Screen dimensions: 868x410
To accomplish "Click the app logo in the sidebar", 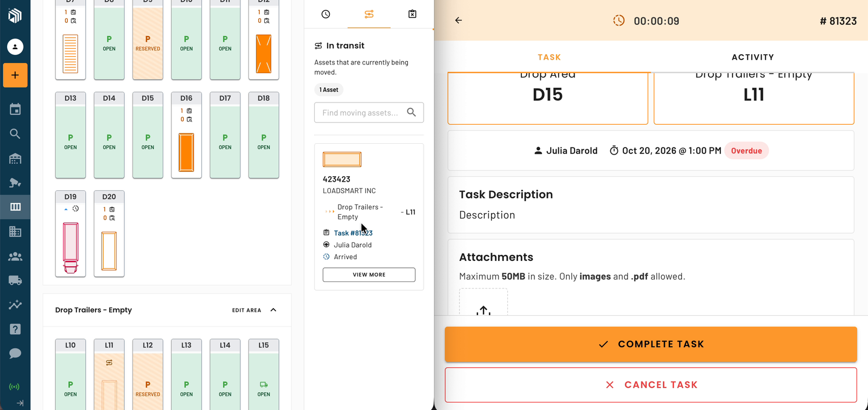I will 15,15.
